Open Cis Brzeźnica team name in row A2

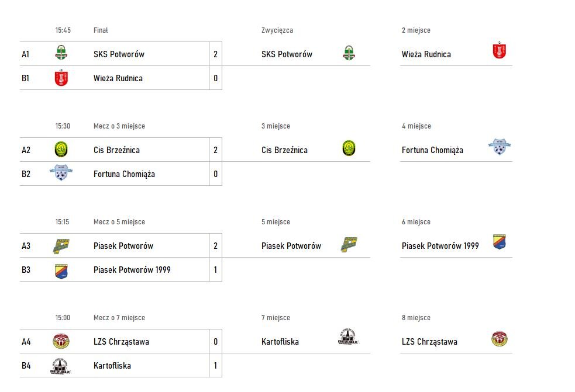(x=116, y=150)
